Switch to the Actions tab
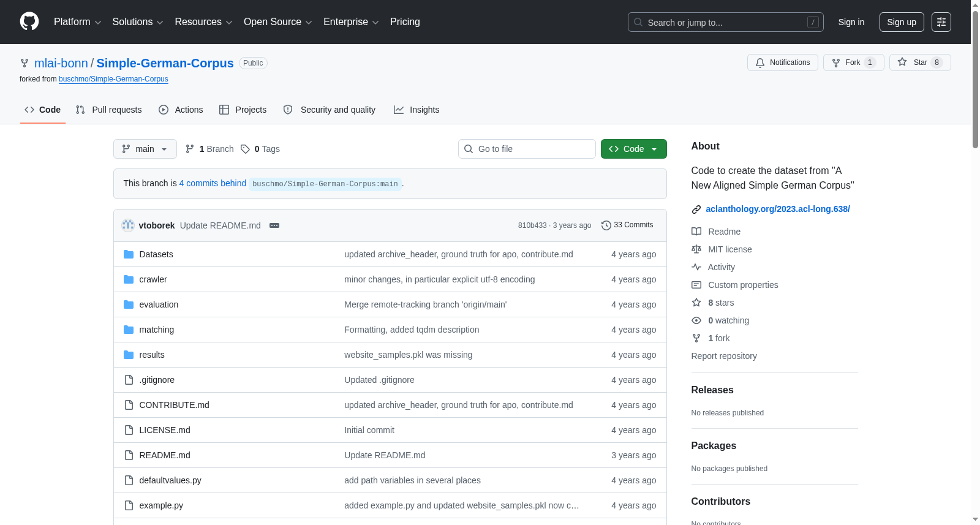The height and width of the screenshot is (525, 980). coord(181,110)
